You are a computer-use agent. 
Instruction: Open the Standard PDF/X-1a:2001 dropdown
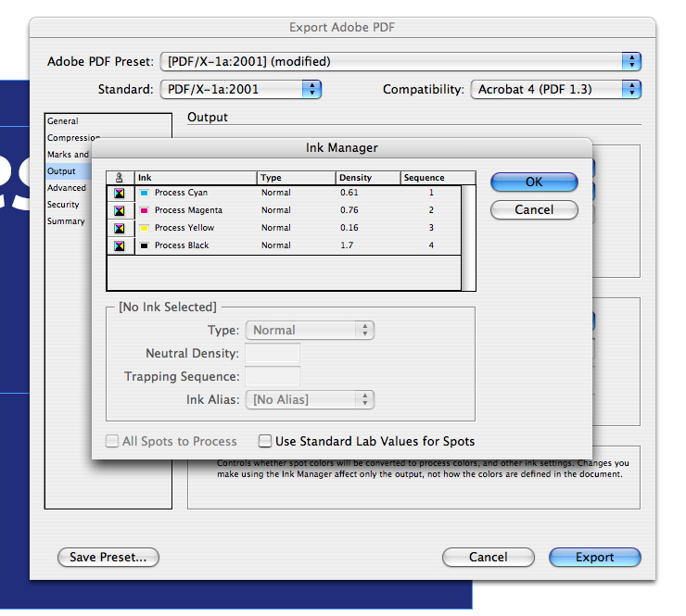[x=241, y=89]
